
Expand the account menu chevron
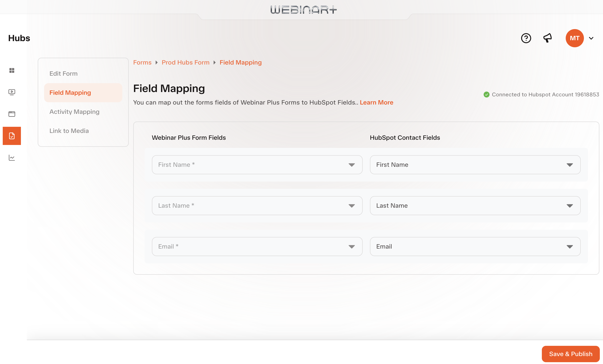point(591,38)
